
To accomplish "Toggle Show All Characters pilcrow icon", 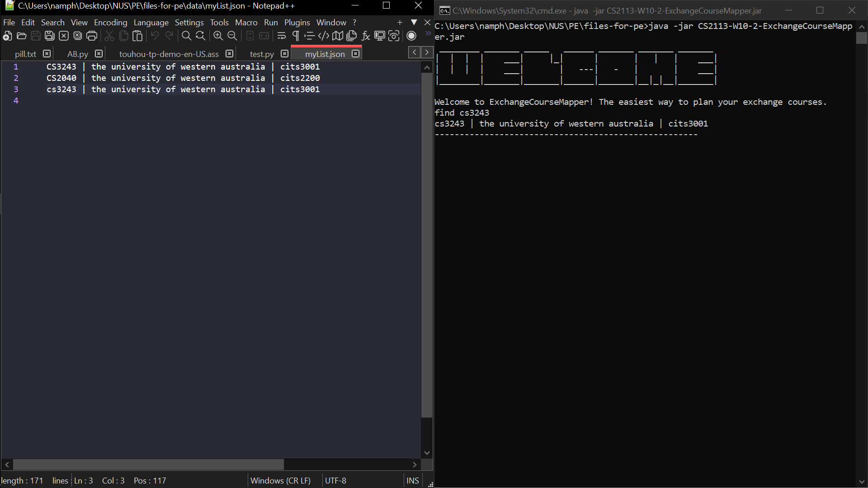I will click(296, 36).
